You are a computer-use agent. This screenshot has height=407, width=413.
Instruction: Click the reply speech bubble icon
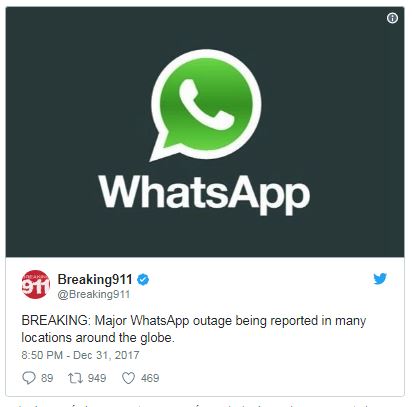pos(29,378)
